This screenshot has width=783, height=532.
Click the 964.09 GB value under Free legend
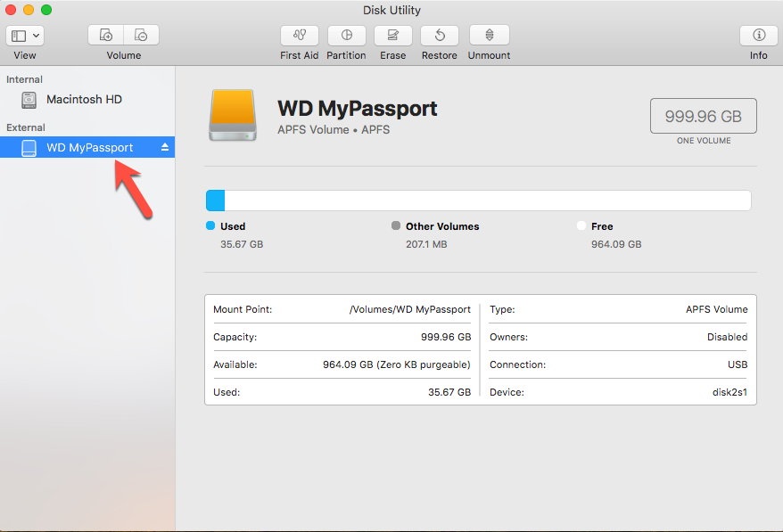pyautogui.click(x=616, y=244)
